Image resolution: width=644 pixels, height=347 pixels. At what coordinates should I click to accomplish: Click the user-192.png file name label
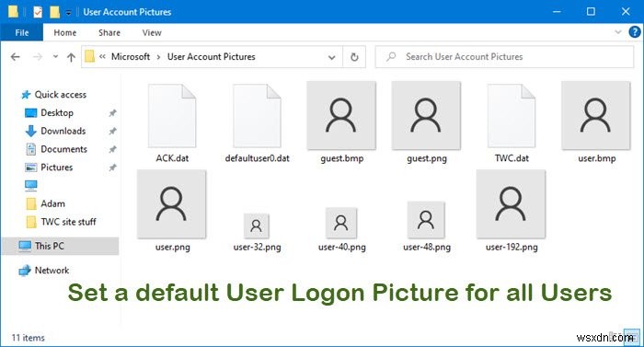tap(512, 247)
